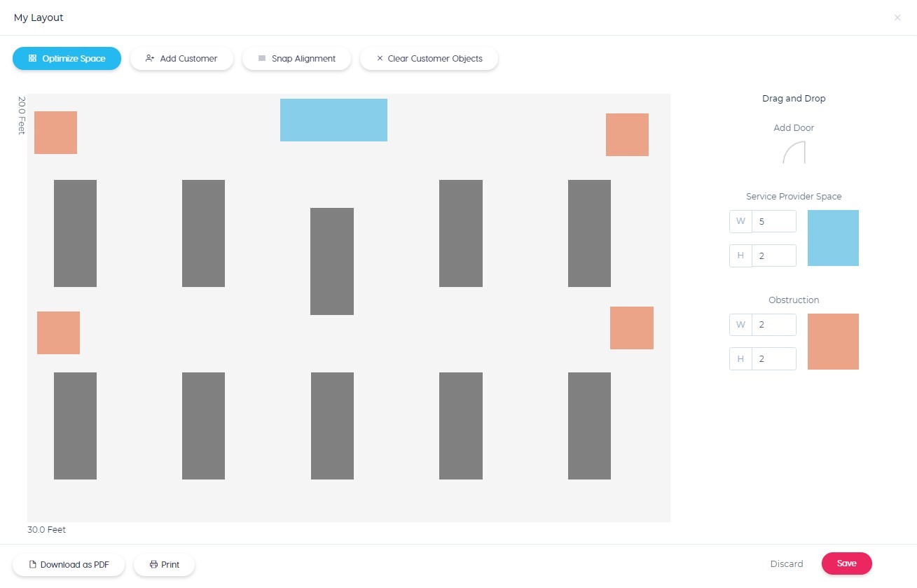Select the offset center gray customer block

point(332,261)
